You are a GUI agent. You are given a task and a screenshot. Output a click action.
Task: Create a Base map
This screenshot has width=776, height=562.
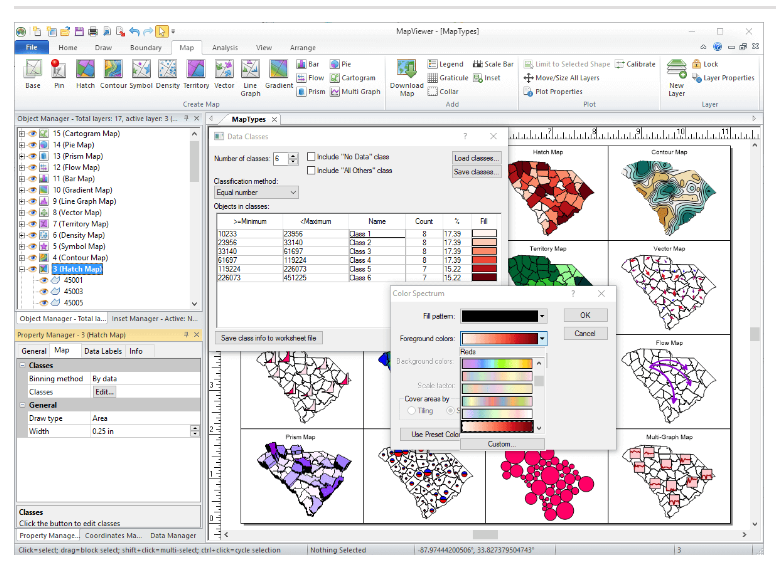click(33, 74)
